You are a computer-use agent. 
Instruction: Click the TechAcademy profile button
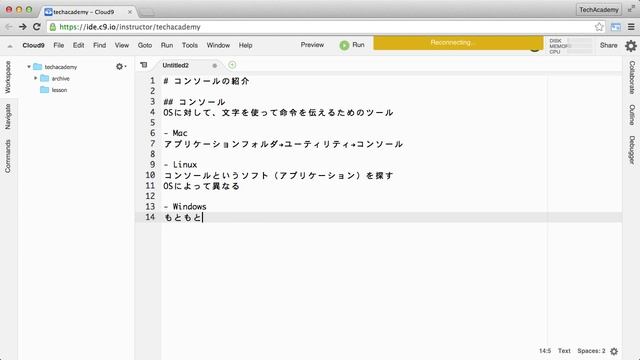click(599, 10)
